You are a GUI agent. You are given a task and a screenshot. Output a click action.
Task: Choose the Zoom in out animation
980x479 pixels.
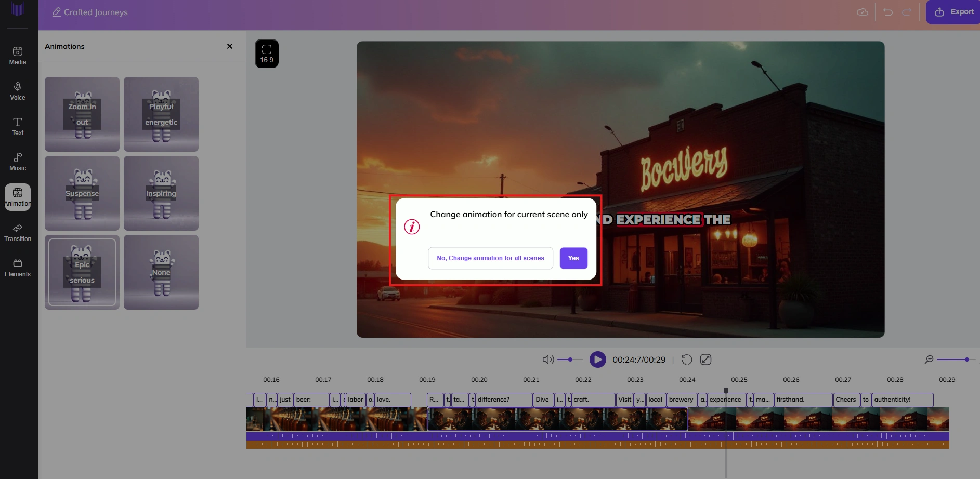click(82, 114)
